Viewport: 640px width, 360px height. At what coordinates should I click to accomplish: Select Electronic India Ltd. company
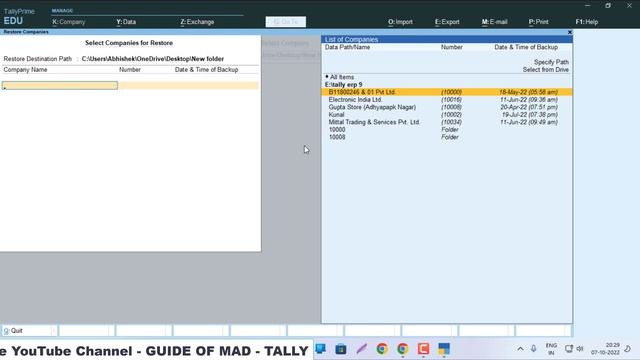(x=447, y=100)
